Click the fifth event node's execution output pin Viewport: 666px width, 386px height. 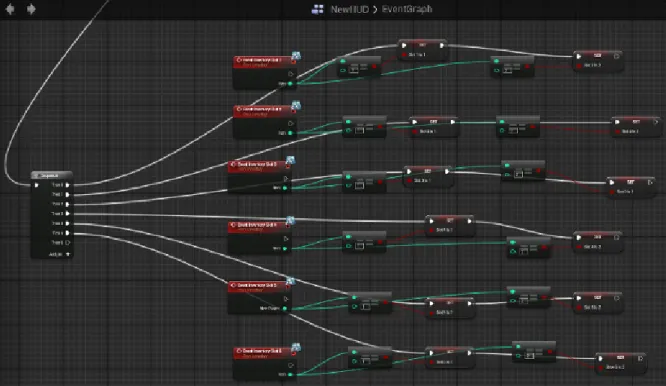(285, 299)
